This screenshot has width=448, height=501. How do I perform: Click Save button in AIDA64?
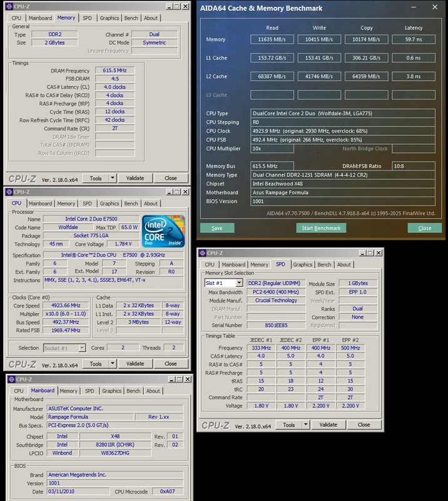[217, 228]
